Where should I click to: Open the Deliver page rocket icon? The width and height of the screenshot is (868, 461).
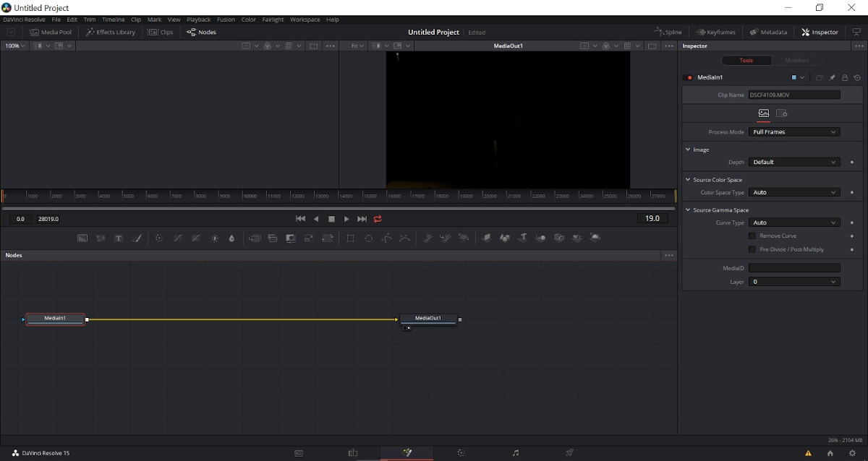pos(570,453)
